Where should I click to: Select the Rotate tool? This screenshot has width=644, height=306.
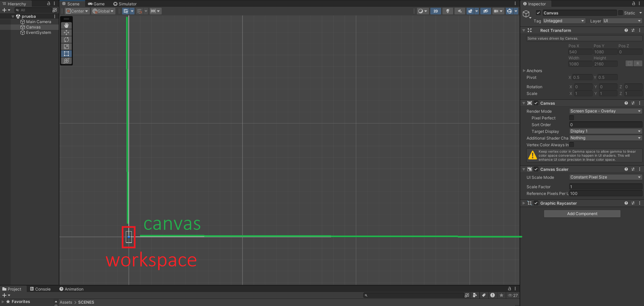click(66, 40)
